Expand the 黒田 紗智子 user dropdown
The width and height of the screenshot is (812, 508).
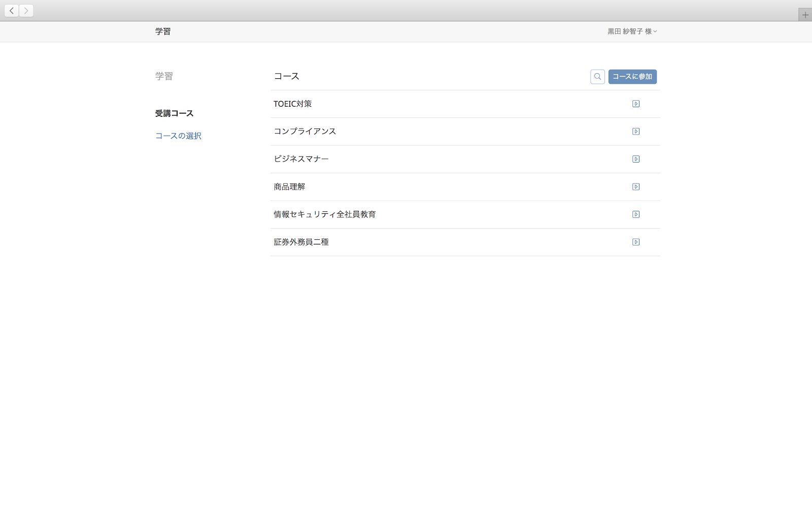[632, 31]
